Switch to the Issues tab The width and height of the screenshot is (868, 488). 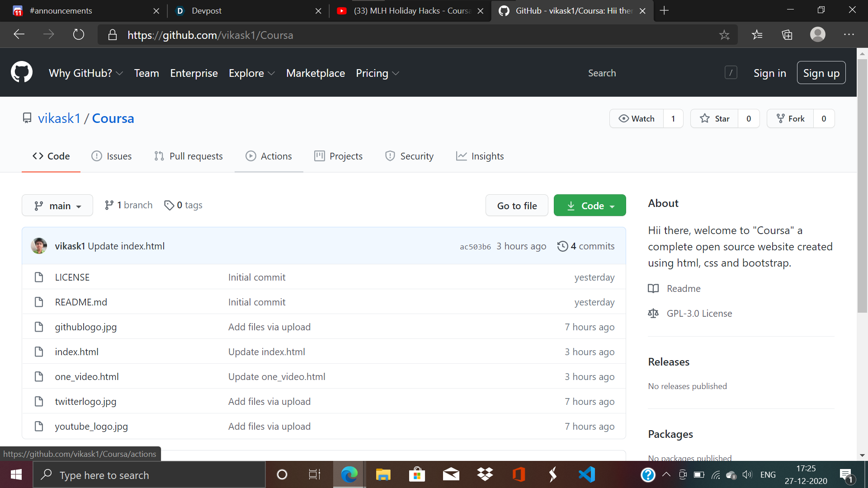pyautogui.click(x=112, y=156)
